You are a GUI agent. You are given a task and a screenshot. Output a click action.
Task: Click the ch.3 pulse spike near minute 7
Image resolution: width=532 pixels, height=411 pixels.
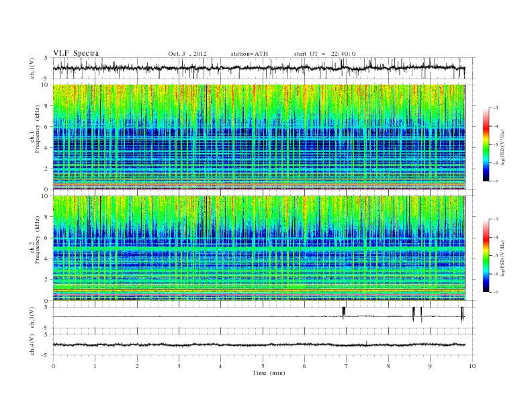344,312
